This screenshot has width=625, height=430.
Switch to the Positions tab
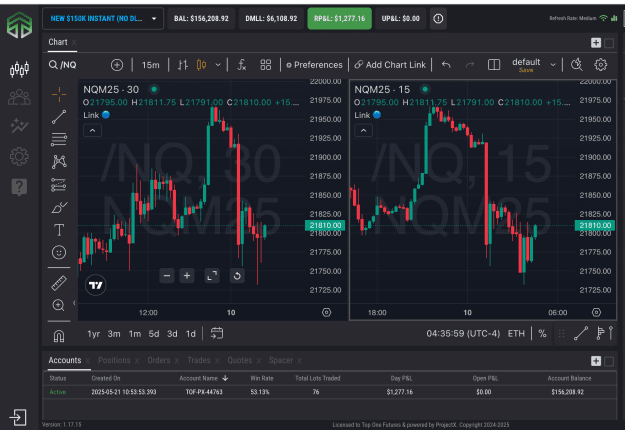point(114,360)
